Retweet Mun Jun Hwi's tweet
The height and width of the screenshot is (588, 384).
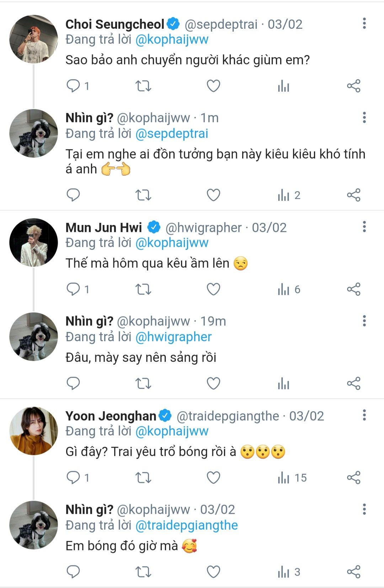[143, 289]
